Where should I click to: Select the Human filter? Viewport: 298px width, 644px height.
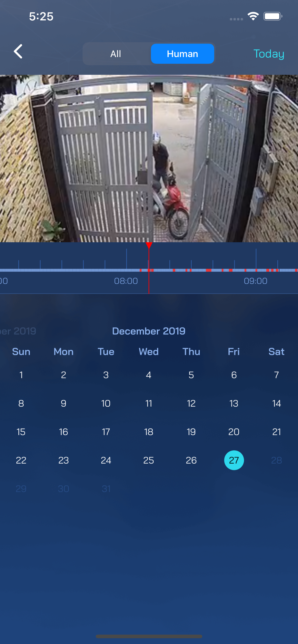183,54
